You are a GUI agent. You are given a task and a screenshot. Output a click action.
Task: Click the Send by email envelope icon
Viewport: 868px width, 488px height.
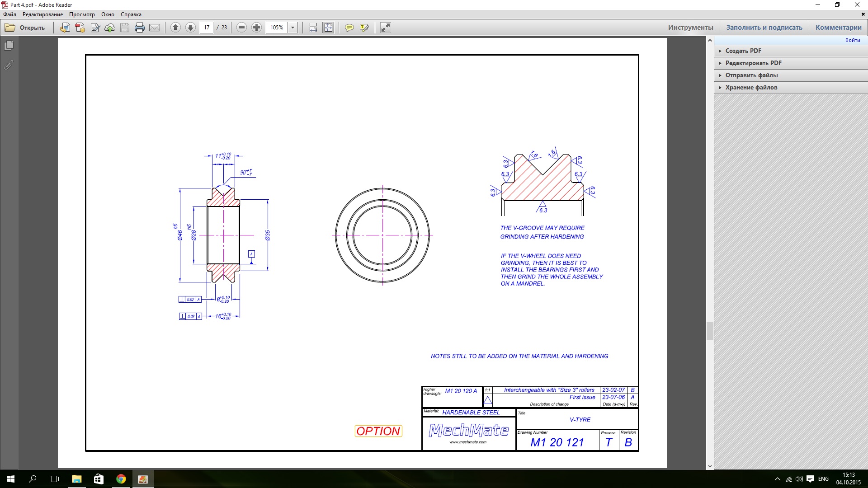(155, 28)
